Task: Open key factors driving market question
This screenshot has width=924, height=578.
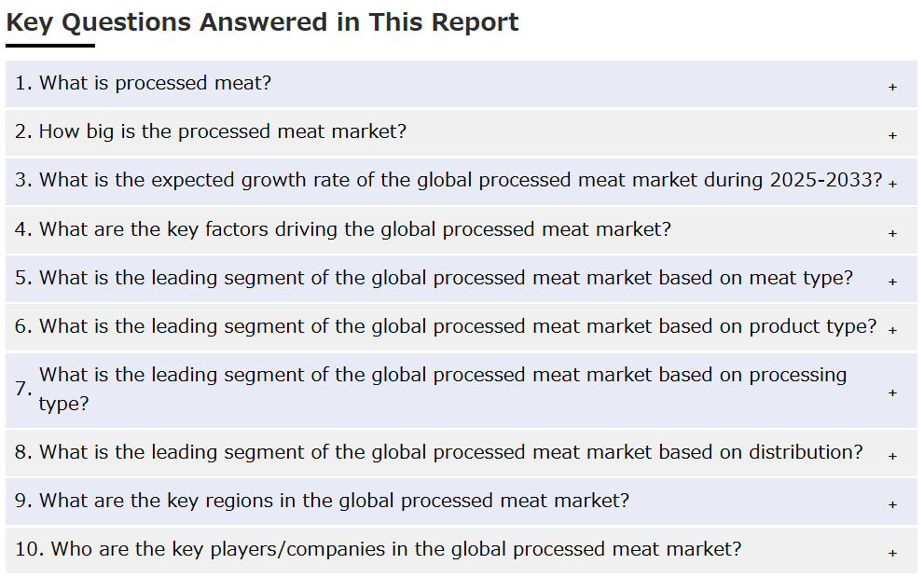Action: click(462, 230)
